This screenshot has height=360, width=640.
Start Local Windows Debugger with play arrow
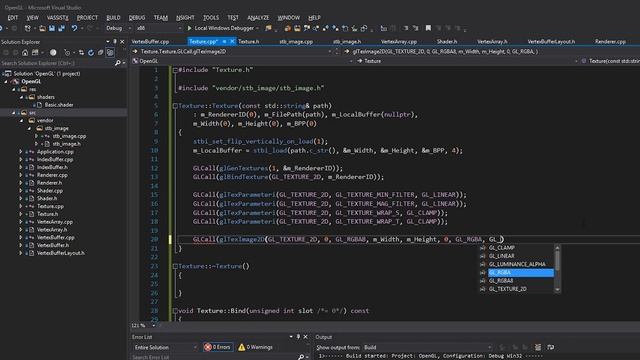189,28
